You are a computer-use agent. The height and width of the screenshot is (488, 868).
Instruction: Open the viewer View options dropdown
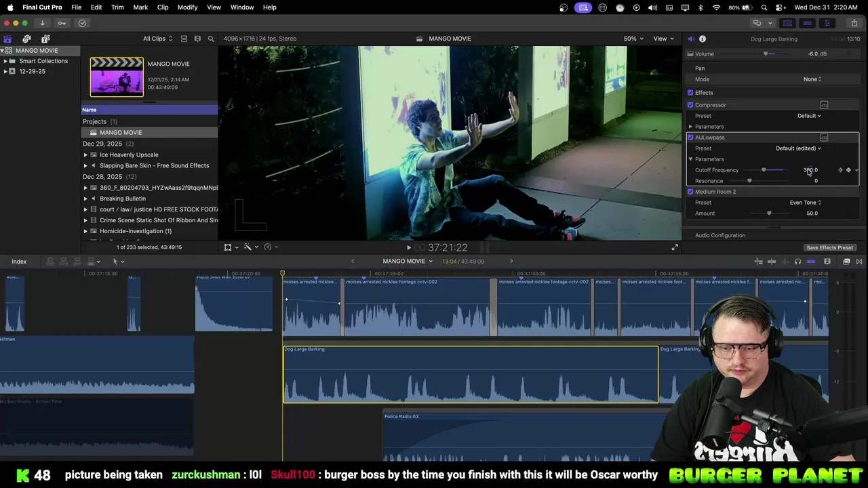coord(663,39)
